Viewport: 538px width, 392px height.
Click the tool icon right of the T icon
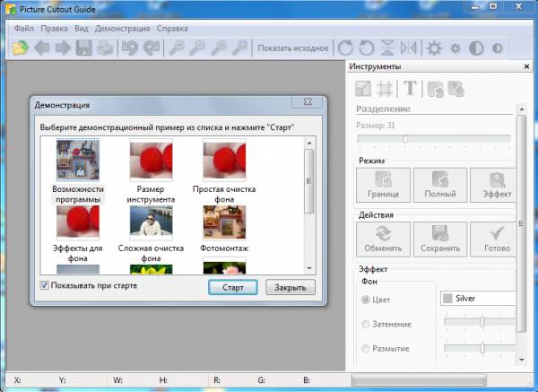[x=436, y=89]
